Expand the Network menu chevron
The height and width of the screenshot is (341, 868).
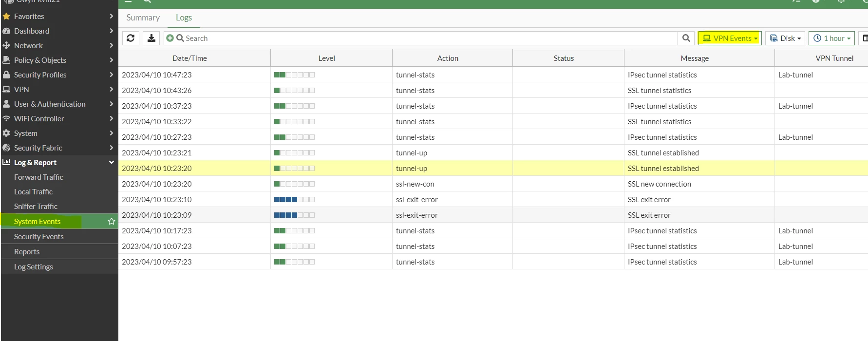pyautogui.click(x=112, y=45)
